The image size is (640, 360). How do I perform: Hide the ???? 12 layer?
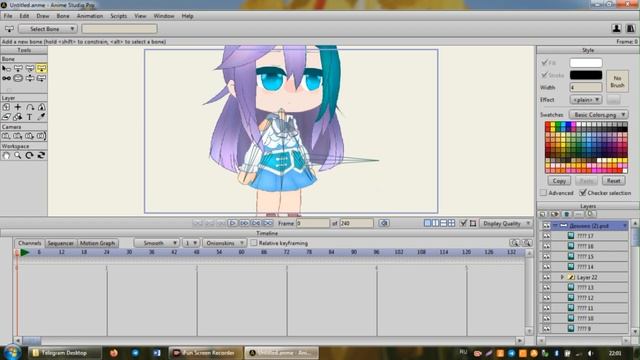(x=546, y=298)
